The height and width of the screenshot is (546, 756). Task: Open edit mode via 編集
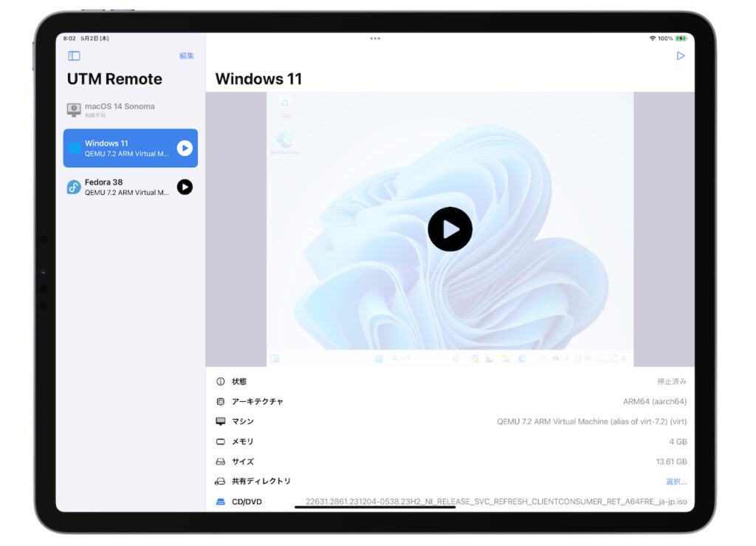[186, 55]
